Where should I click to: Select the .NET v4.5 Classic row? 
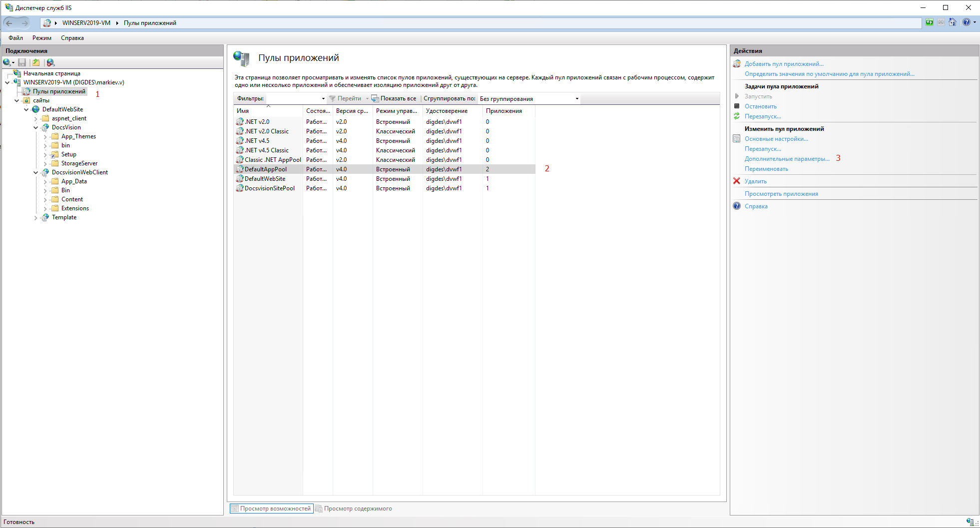384,150
